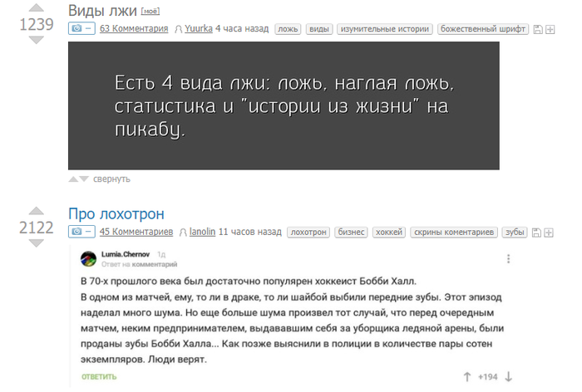Open 45 Комментариев link
The image size is (582, 392).
pos(136,232)
